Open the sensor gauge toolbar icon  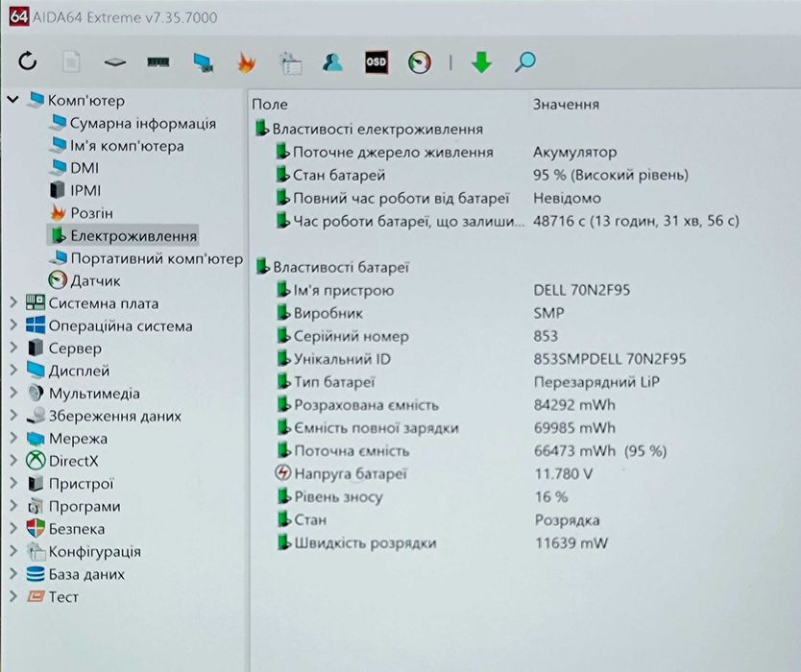coord(420,62)
